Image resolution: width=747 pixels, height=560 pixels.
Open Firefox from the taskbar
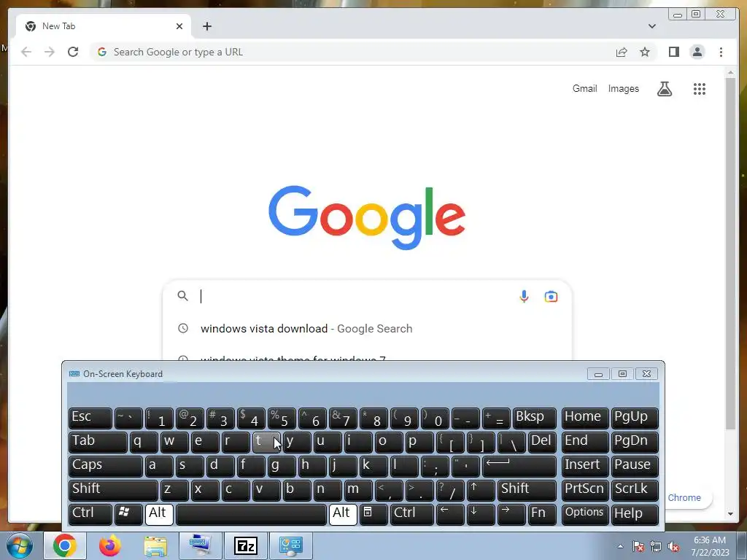point(110,545)
